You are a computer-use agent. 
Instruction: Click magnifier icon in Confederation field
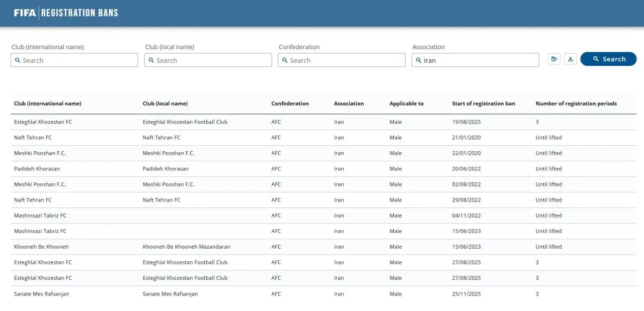click(285, 60)
